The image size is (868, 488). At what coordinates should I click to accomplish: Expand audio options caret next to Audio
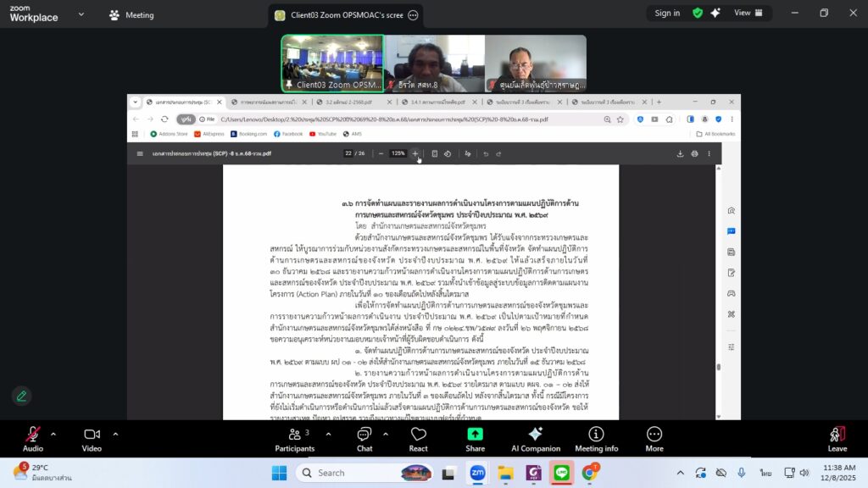click(x=53, y=434)
